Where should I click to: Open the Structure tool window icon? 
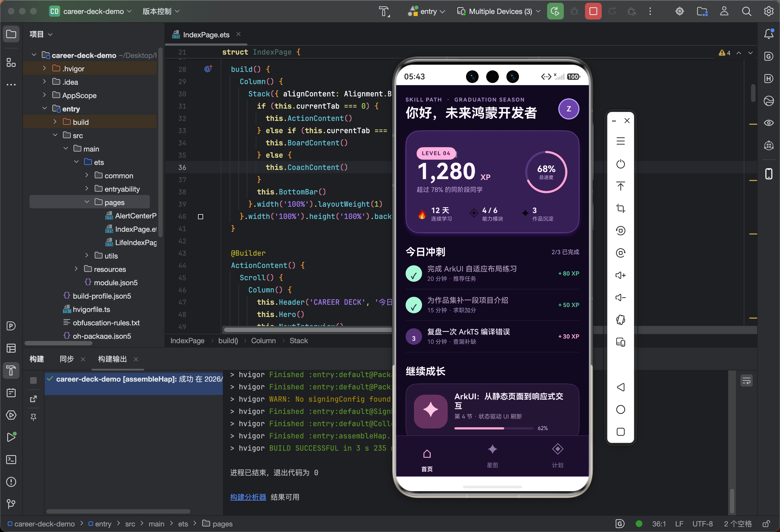tap(11, 62)
